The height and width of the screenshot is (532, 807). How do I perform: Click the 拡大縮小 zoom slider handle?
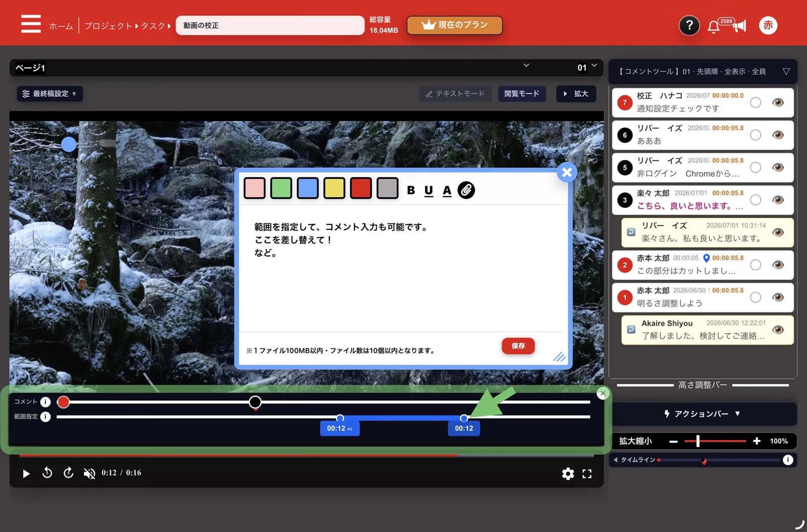pyautogui.click(x=698, y=441)
